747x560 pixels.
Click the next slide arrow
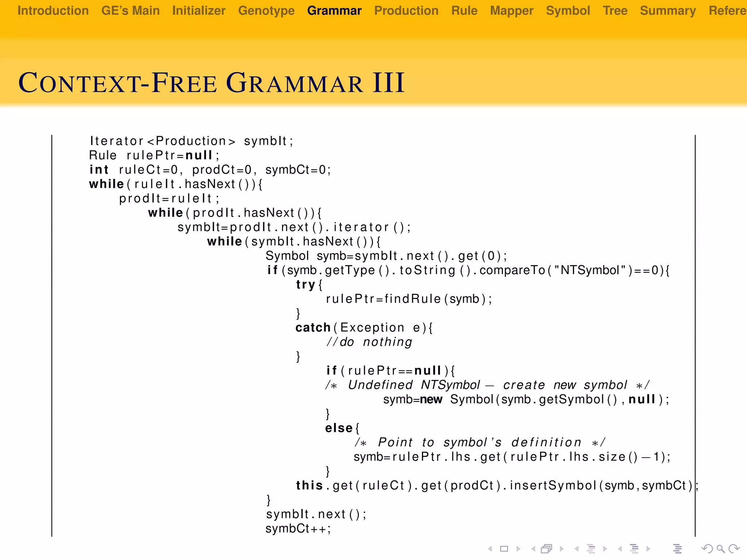518,549
